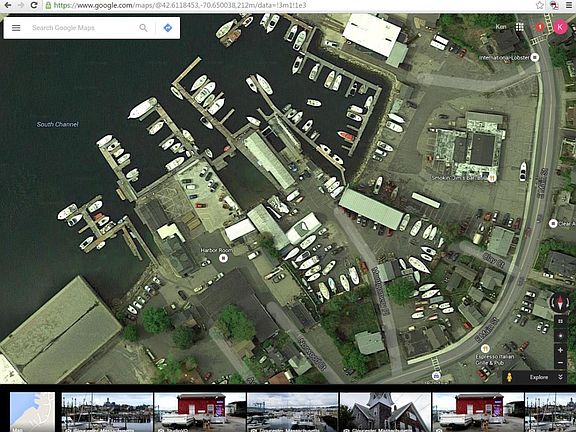Show my location with the target dot icon
Viewport: 576px width, 432px height.
(x=560, y=336)
